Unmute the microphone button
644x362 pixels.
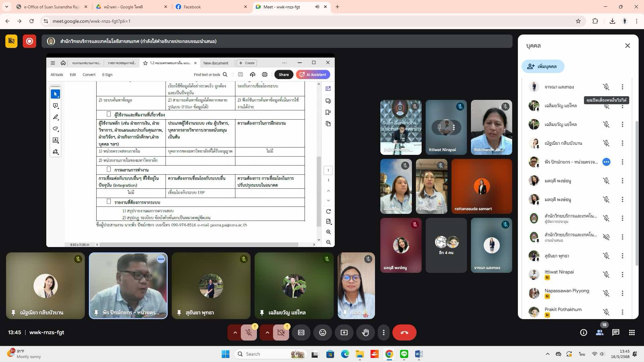point(249,333)
